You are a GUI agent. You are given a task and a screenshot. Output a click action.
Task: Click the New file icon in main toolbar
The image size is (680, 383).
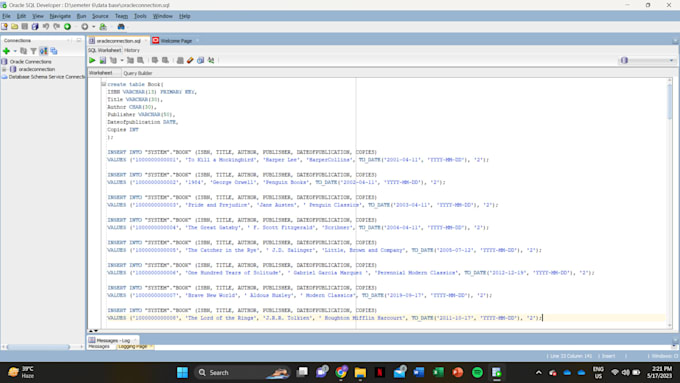tap(4, 27)
